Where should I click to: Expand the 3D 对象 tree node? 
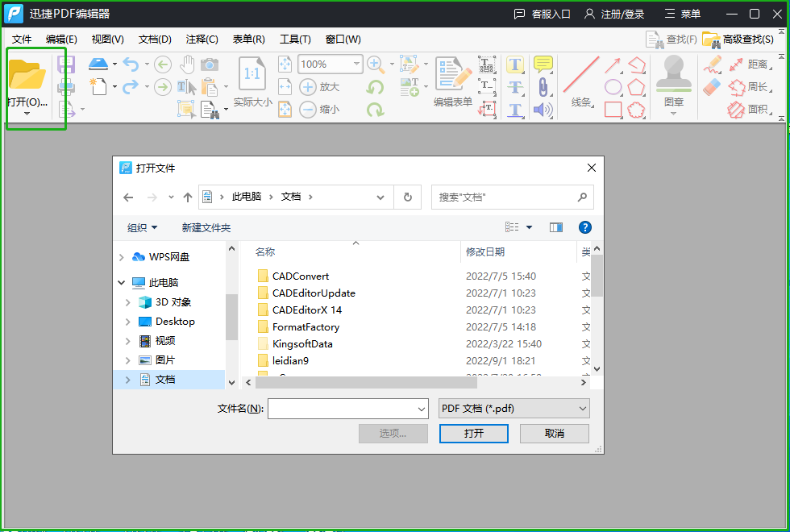pos(128,302)
